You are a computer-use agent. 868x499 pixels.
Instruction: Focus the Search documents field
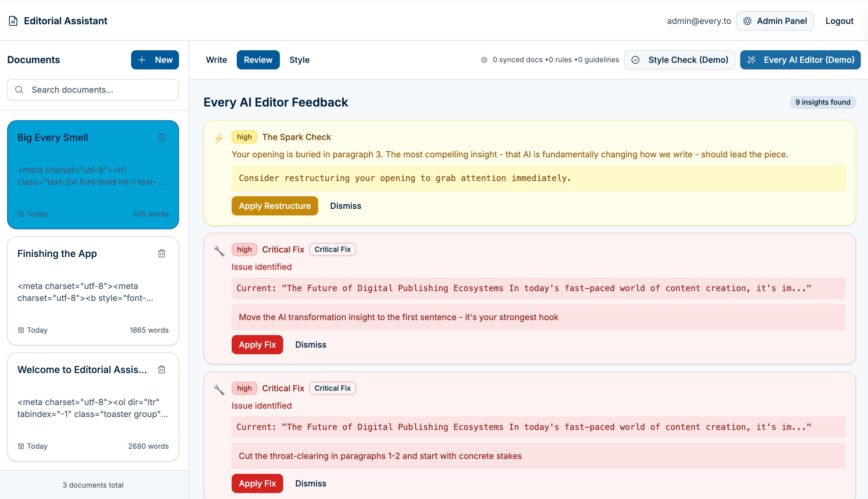point(99,90)
